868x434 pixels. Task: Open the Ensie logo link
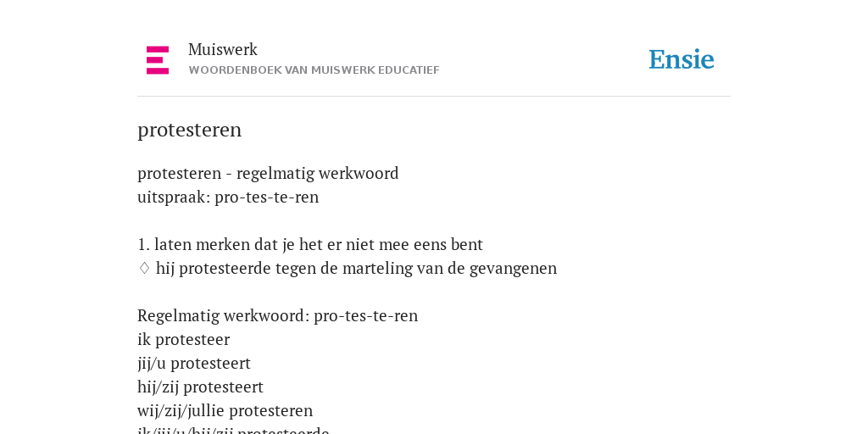click(x=682, y=59)
